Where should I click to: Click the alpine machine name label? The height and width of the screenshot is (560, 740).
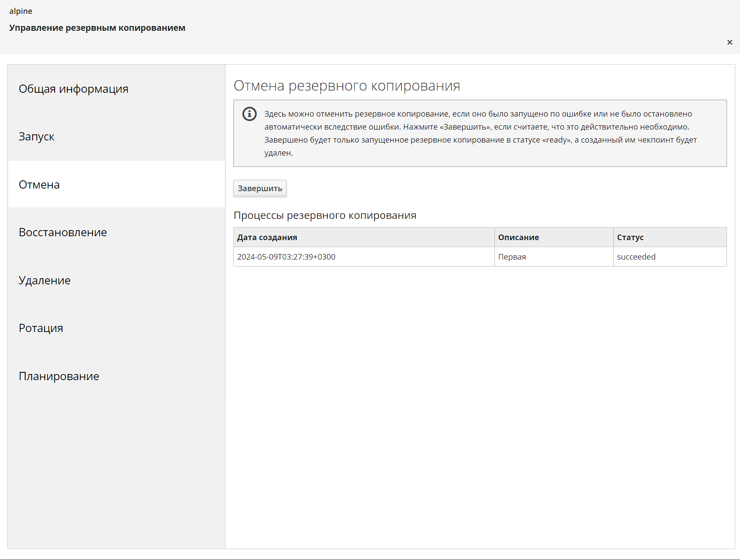(21, 11)
